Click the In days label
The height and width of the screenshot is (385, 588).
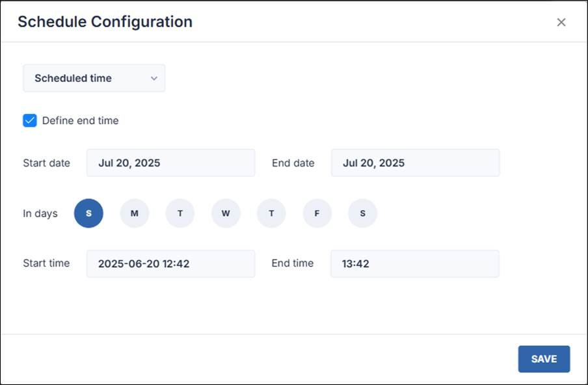tap(40, 213)
